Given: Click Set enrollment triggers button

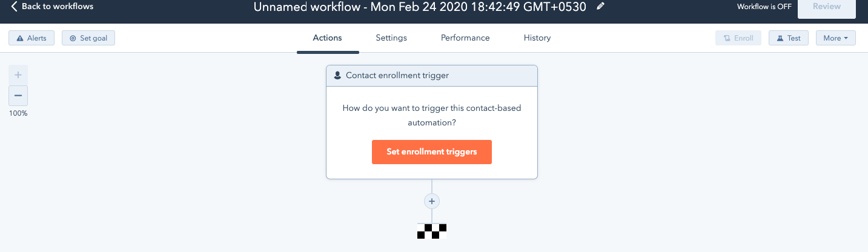Looking at the screenshot, I should point(432,152).
